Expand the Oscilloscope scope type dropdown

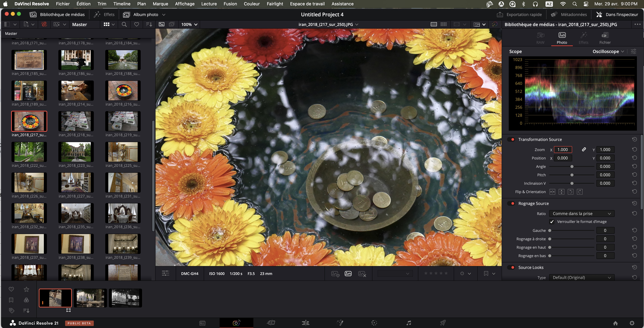pyautogui.click(x=608, y=51)
